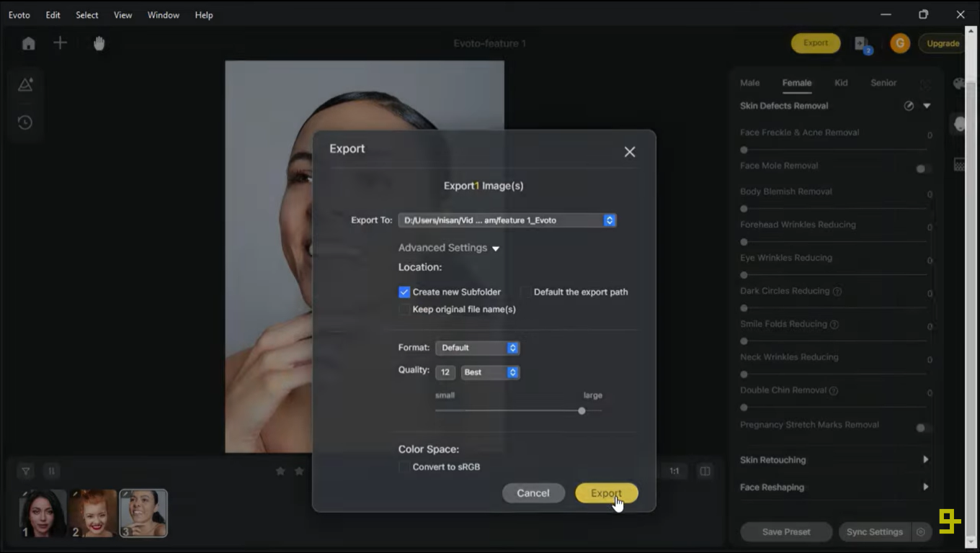Click the filter icon above the filmstrip
The width and height of the screenshot is (980, 553).
pos(24,470)
